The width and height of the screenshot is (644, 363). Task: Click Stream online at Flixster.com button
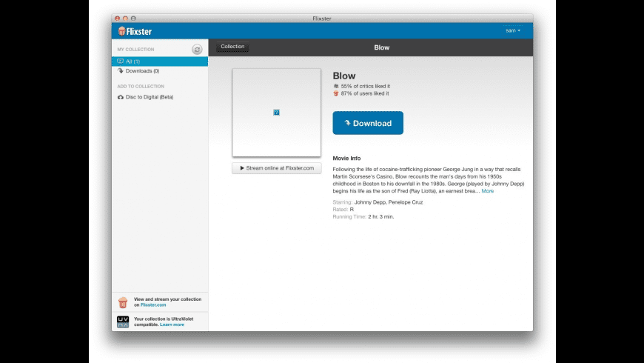pos(277,168)
